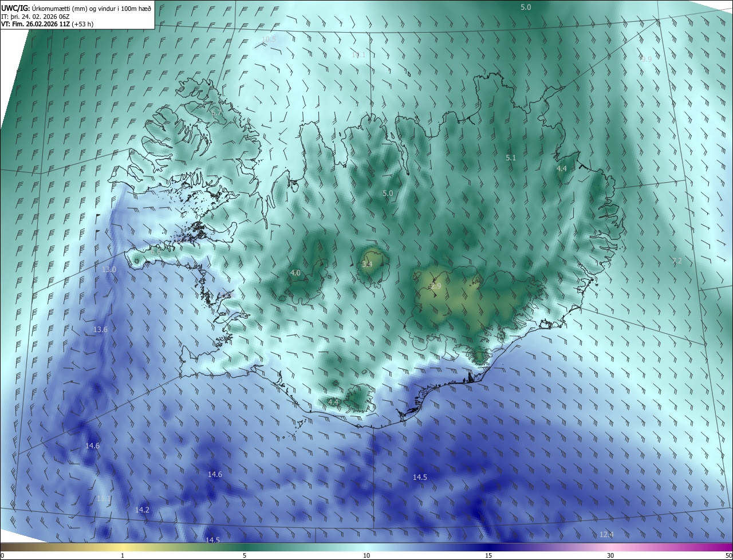Select the 5.1 label in northeast Iceland
The height and width of the screenshot is (560, 733).
click(511, 157)
